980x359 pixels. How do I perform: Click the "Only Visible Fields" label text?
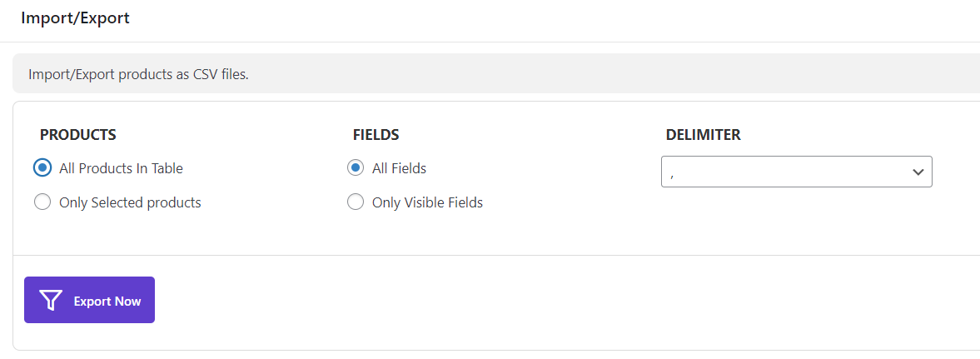point(427,202)
